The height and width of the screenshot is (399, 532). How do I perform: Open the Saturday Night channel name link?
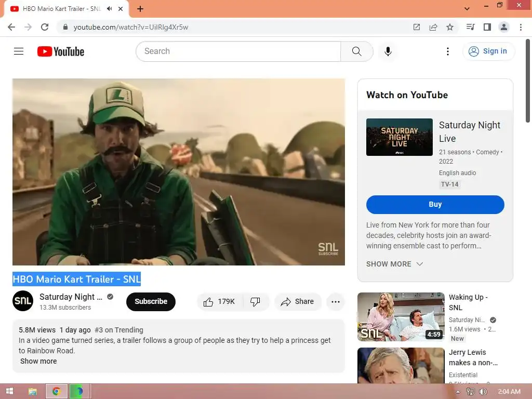pyautogui.click(x=71, y=297)
